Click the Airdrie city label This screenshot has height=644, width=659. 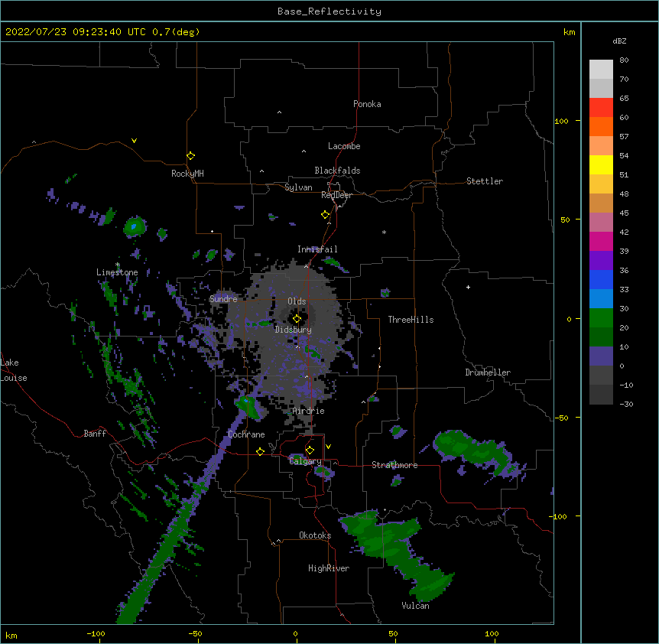click(309, 411)
